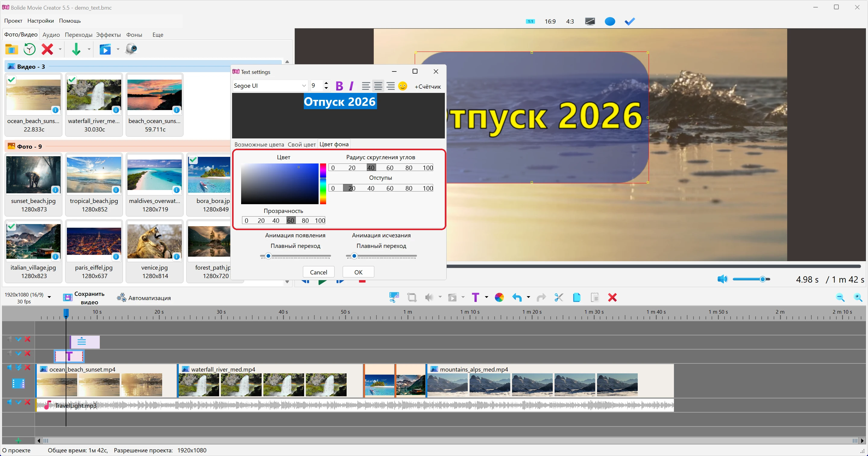This screenshot has height=456, width=868.
Task: Click Сохранить видео button
Action: pyautogui.click(x=84, y=297)
